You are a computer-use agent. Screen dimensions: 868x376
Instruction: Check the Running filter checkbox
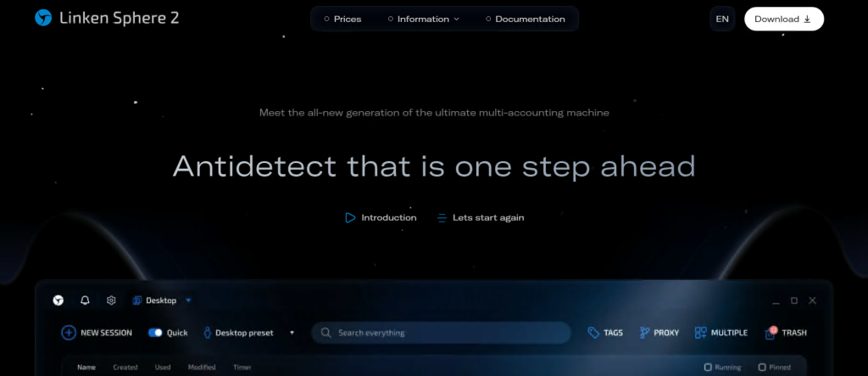pos(708,368)
